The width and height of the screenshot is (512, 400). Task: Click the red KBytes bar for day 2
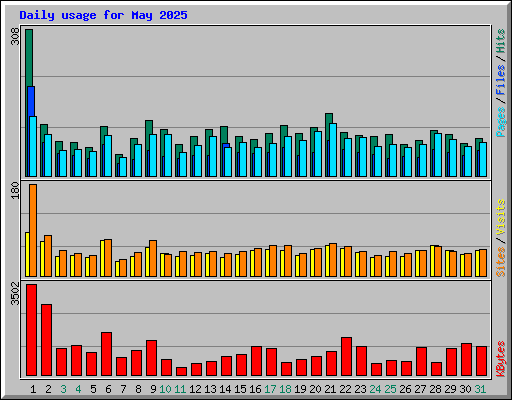click(x=46, y=340)
